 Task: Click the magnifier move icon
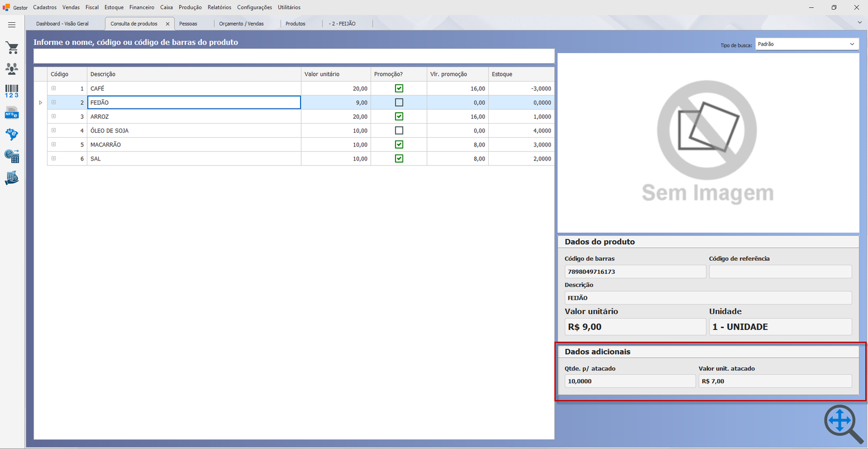pos(844,424)
